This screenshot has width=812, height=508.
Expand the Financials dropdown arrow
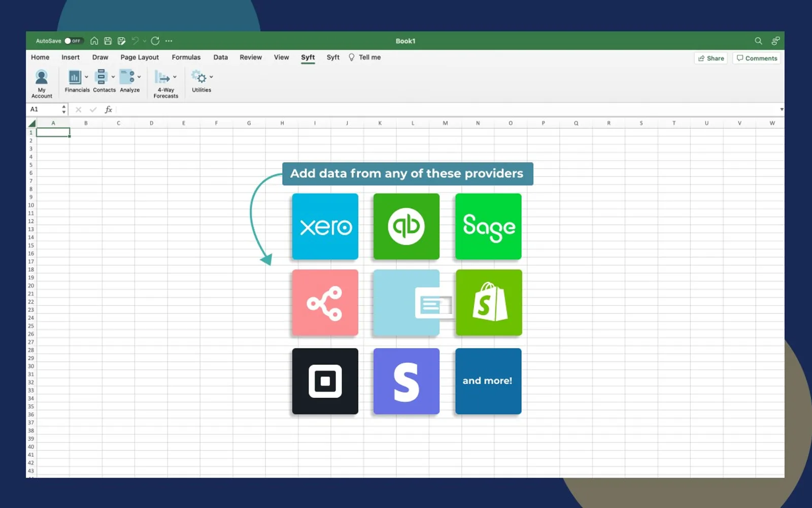pos(86,77)
